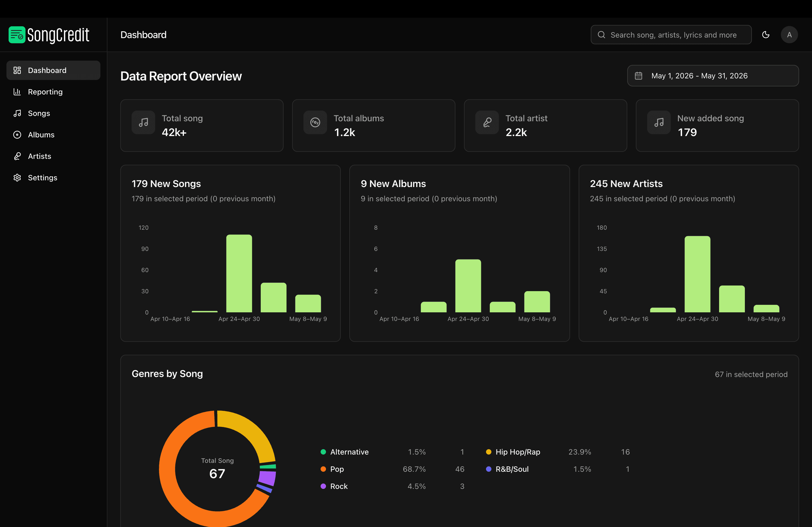The height and width of the screenshot is (527, 812).
Task: Click the magnifier search icon
Action: click(601, 35)
